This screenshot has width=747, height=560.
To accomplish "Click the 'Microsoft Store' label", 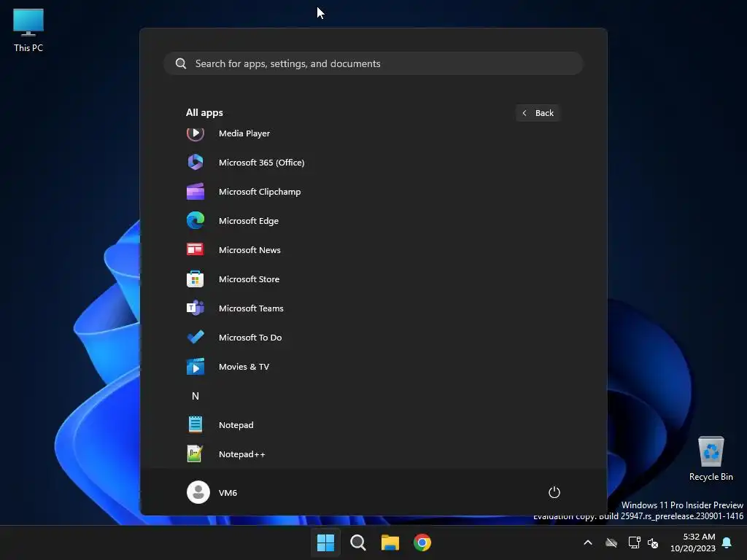I will 249,279.
